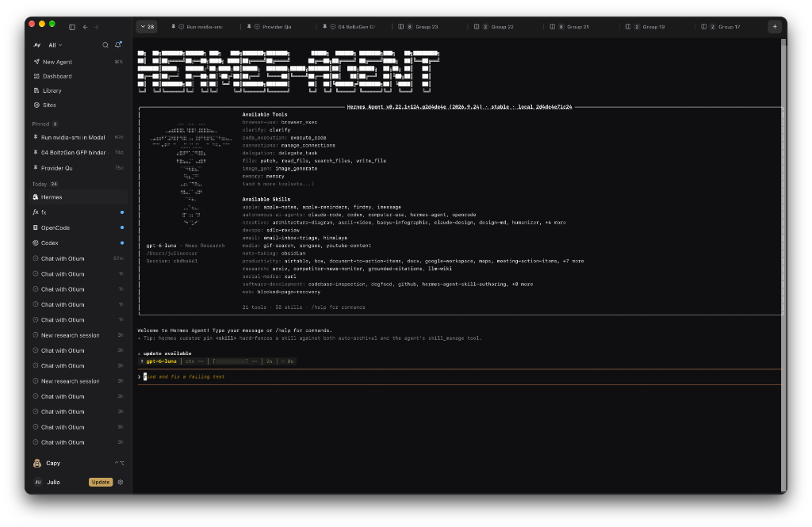Open pinned 04 BoltzGen GFP binder
812x527 pixels.
coord(79,153)
